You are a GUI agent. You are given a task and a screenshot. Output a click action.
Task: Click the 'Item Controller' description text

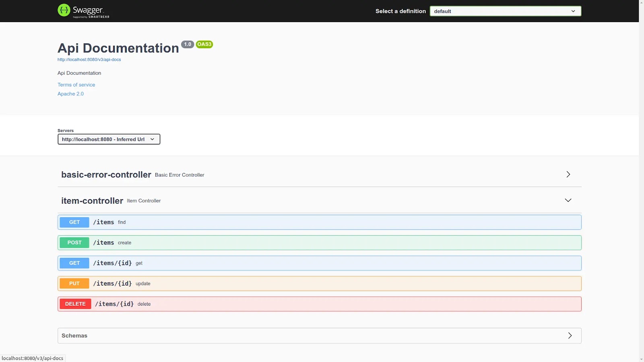(x=144, y=201)
